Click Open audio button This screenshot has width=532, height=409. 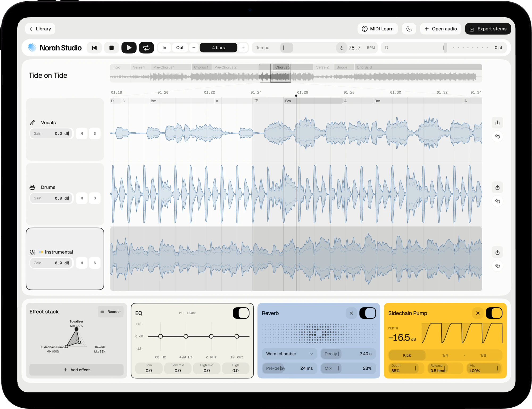(440, 29)
